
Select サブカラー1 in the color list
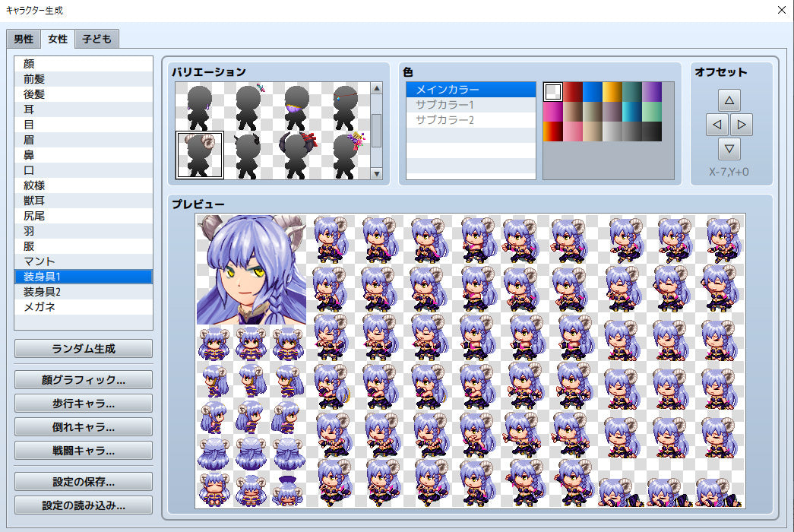470,104
